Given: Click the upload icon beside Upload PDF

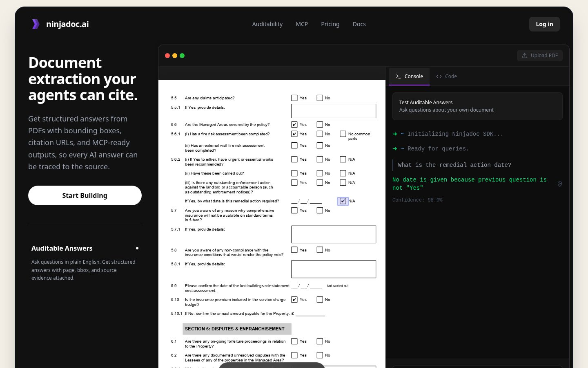Looking at the screenshot, I should pyautogui.click(x=525, y=56).
